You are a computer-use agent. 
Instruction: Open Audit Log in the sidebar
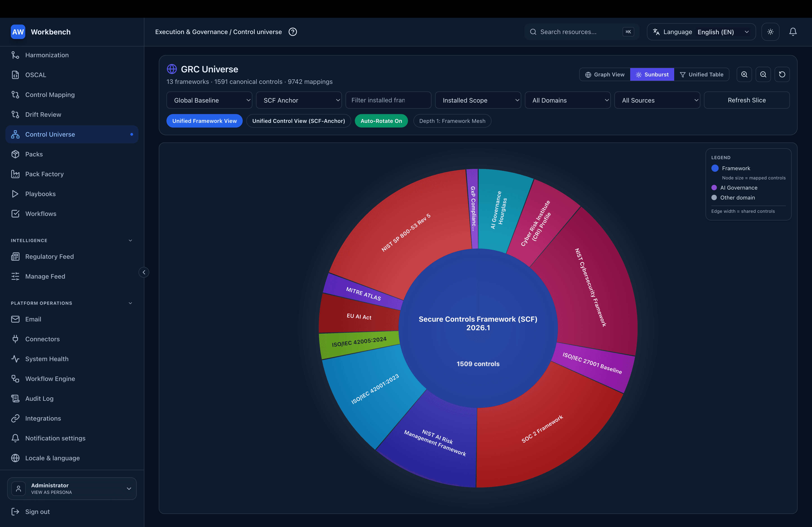tap(72, 399)
